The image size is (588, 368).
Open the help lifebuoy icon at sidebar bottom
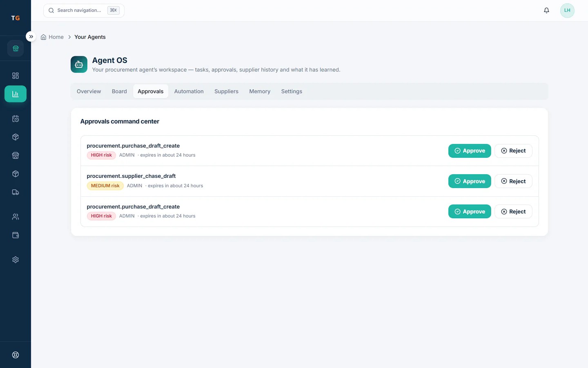pos(16,355)
